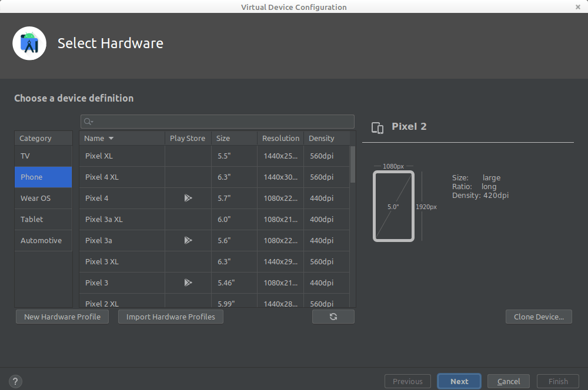Viewport: 588px width, 390px height.
Task: Select the Pixel 4 device name
Action: click(97, 198)
